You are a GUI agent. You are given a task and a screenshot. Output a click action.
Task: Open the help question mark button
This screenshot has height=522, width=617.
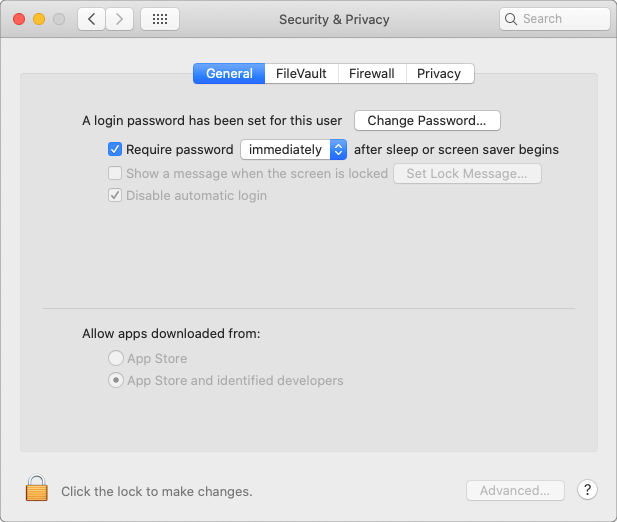coord(588,490)
